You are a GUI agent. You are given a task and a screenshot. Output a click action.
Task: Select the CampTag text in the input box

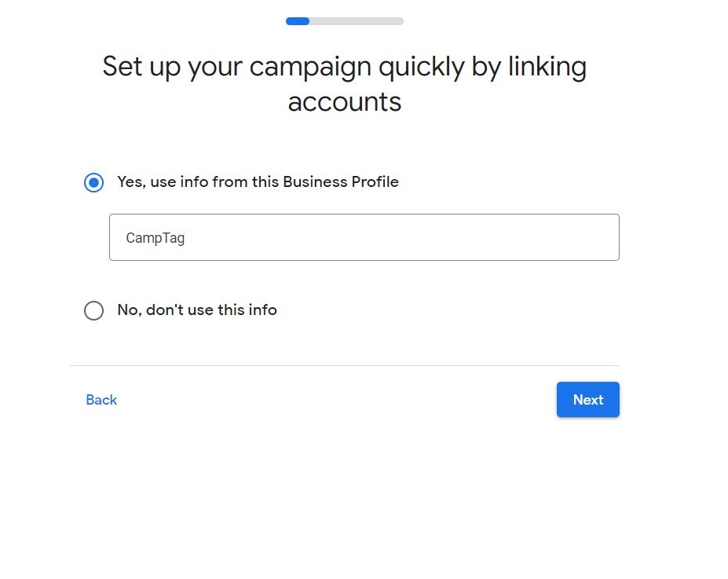pos(154,237)
